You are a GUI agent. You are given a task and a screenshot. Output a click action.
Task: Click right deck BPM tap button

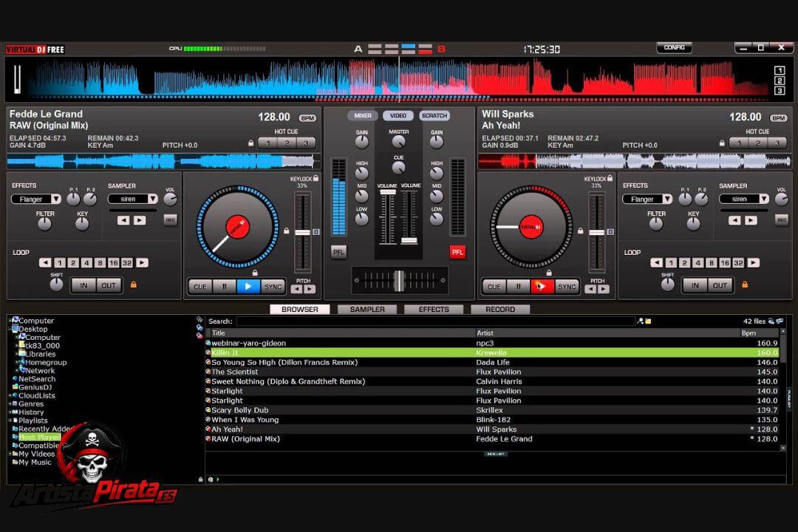779,118
